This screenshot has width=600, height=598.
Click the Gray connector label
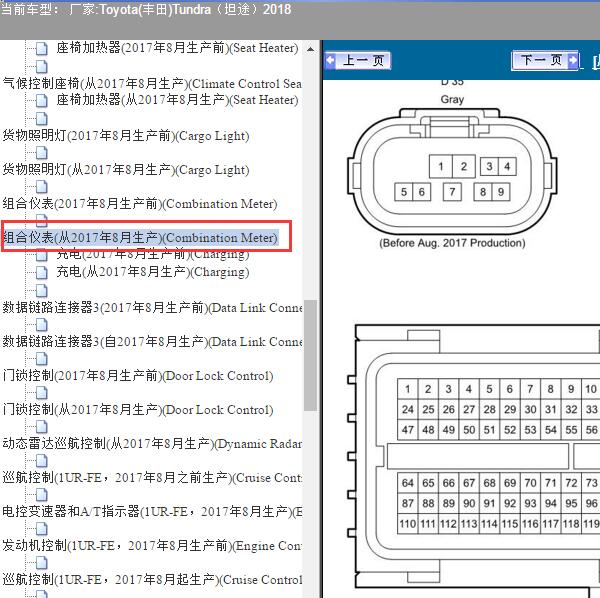coord(452,100)
